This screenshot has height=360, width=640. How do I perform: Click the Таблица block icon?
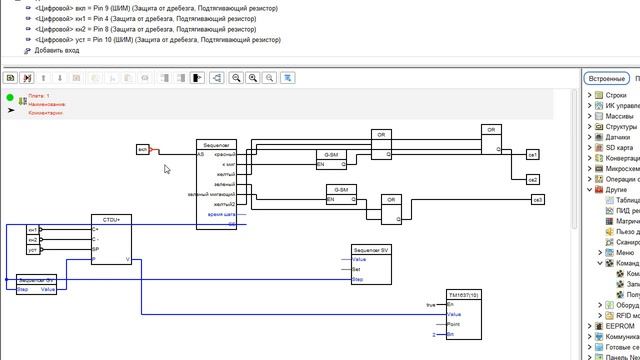[x=609, y=200]
